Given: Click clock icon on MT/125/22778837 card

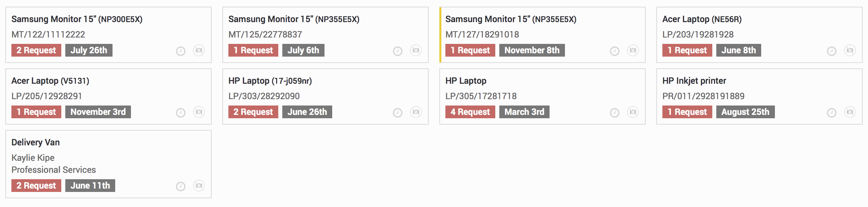Looking at the screenshot, I should click(x=397, y=51).
